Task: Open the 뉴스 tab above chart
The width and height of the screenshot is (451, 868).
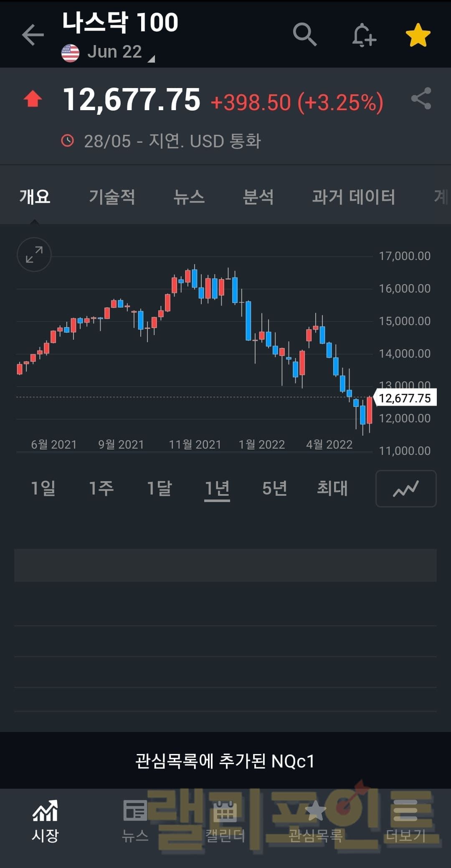Action: coord(189,197)
